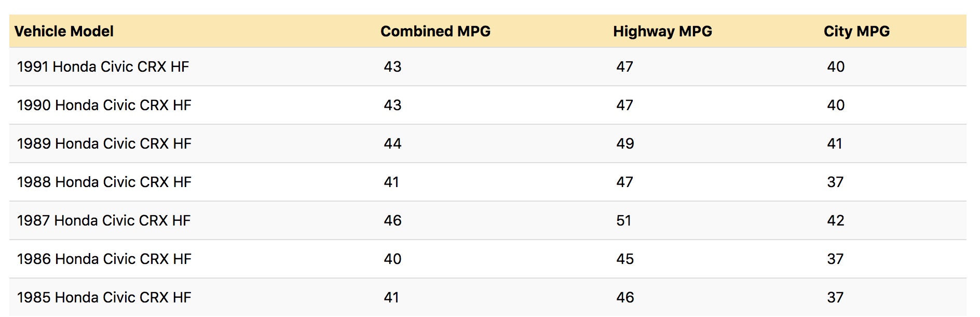Click the City MPG column header
Image resolution: width=980 pixels, height=317 pixels.
(x=856, y=31)
